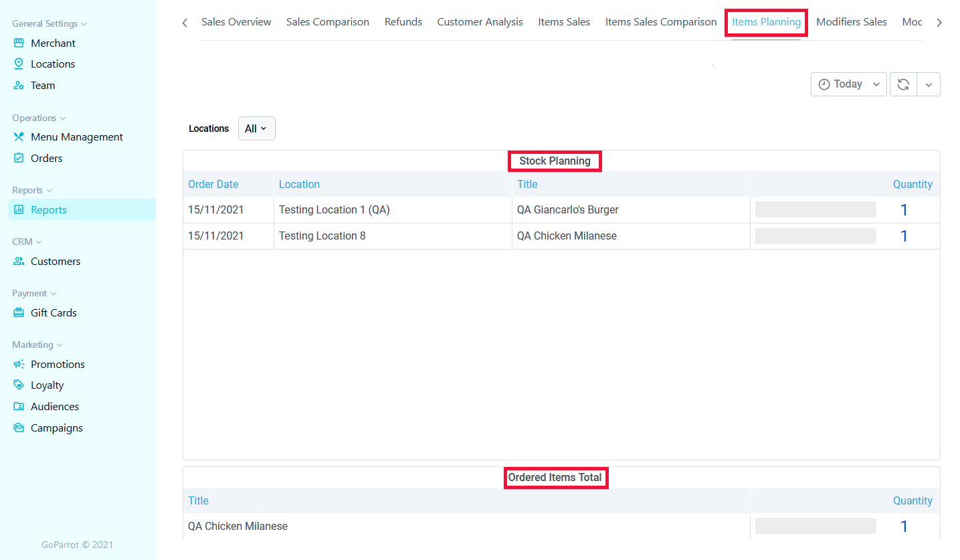Viewport: 960px width, 560px height.
Task: Collapse the Marketing sidebar section
Action: [37, 345]
